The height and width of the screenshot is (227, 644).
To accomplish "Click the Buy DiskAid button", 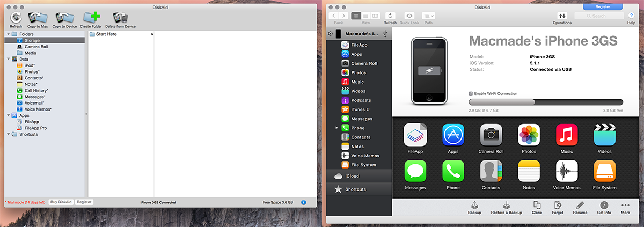I will (61, 202).
